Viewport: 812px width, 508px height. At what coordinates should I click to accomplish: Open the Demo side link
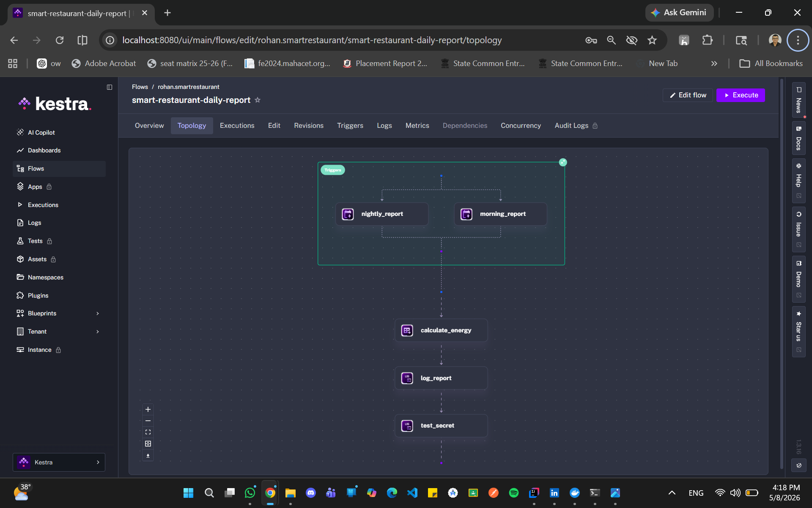click(799, 279)
